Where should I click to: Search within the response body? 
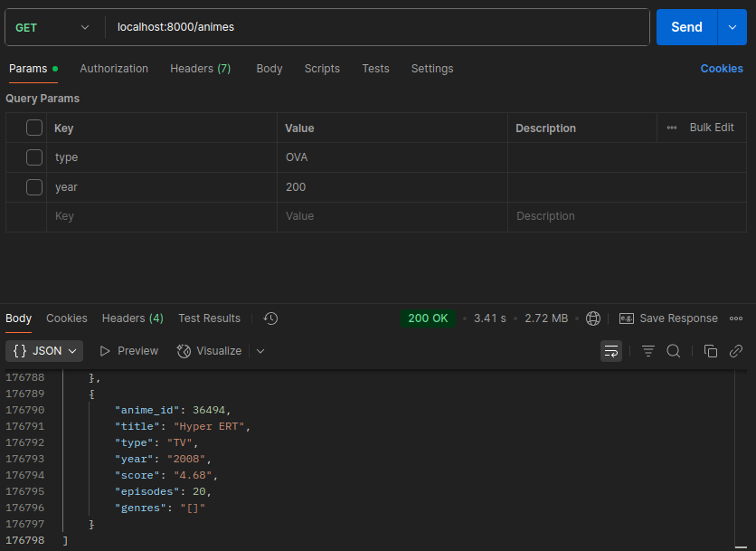674,351
